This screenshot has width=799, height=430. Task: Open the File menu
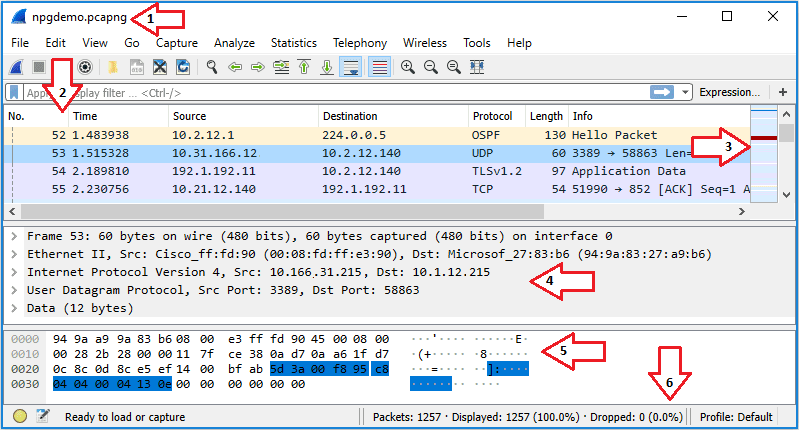tap(20, 43)
